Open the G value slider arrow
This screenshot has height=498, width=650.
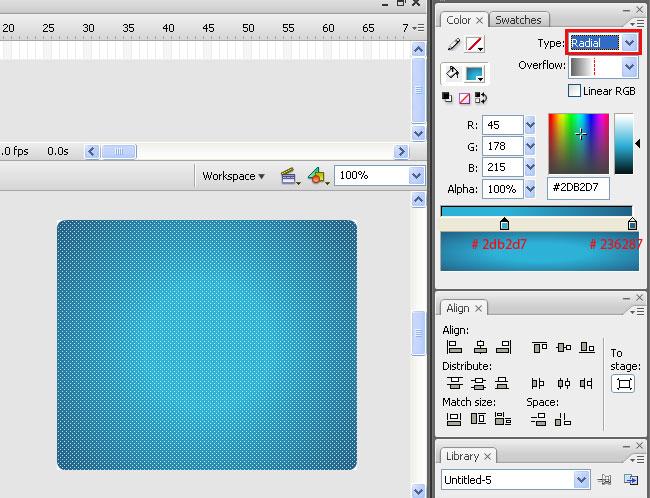click(530, 146)
